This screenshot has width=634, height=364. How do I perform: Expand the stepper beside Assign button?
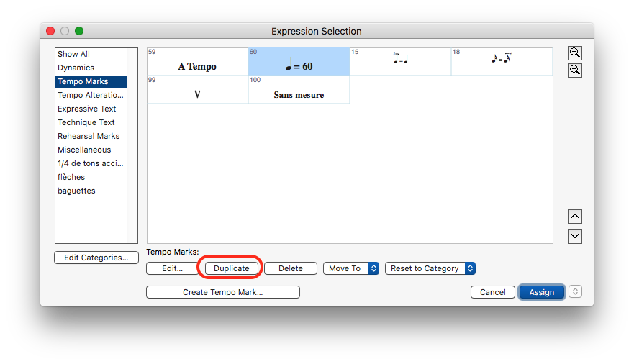point(575,291)
